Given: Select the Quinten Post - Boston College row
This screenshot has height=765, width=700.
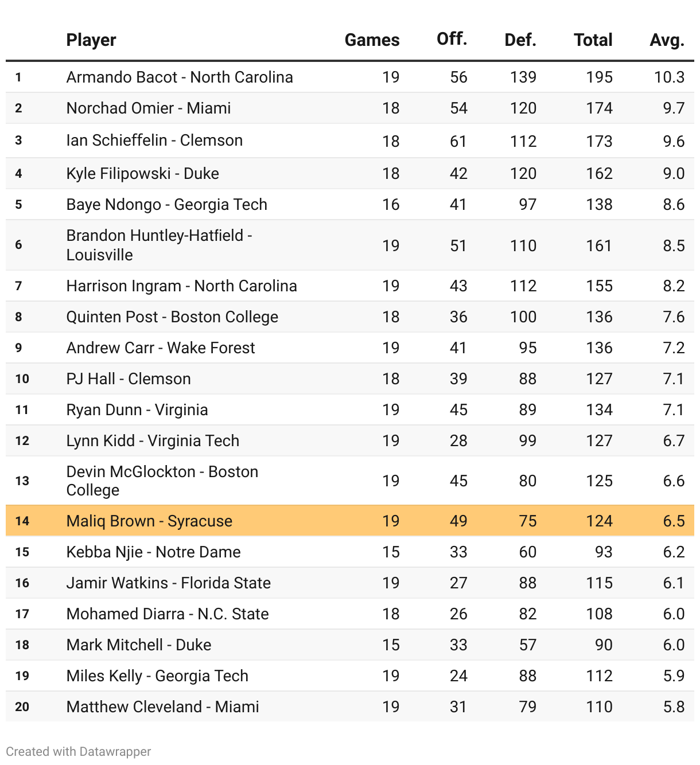Looking at the screenshot, I should pyautogui.click(x=172, y=317).
